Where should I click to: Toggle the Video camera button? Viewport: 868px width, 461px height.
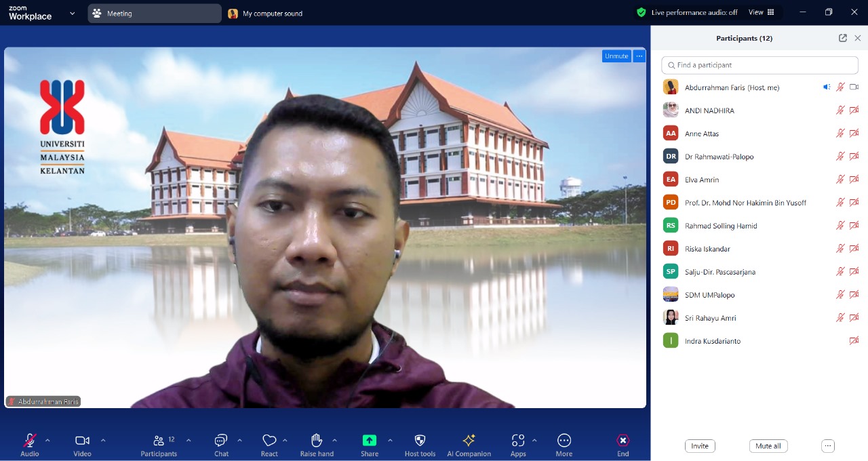82,441
